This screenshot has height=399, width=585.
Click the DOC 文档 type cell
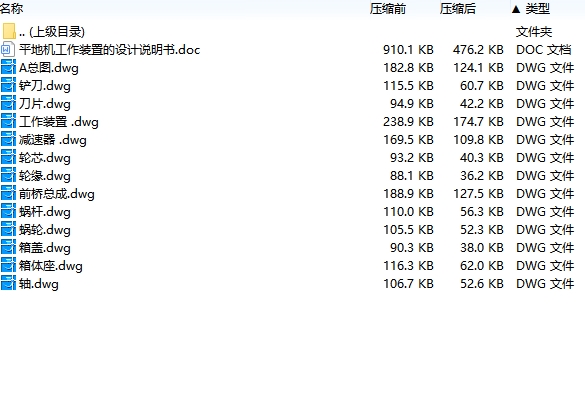pos(544,50)
